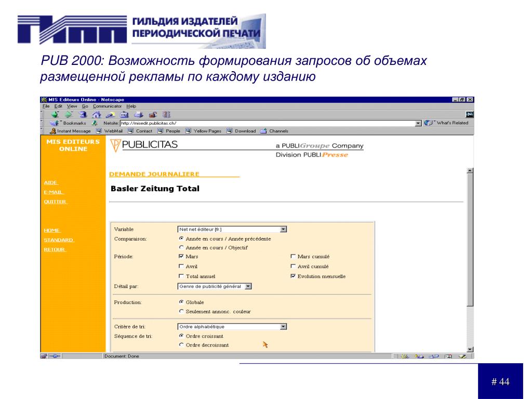The height and width of the screenshot is (399, 532).
Task: Check the Total annuel checkbox
Action: click(181, 276)
